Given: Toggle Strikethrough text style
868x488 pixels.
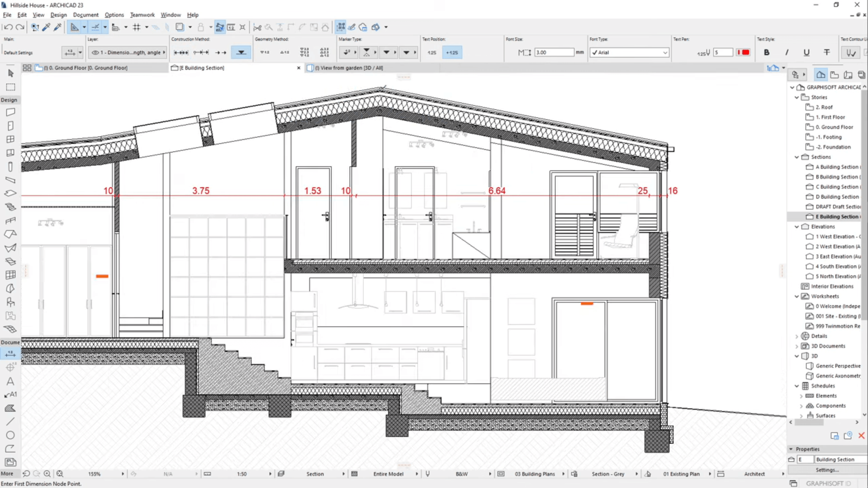Looking at the screenshot, I should [827, 52].
